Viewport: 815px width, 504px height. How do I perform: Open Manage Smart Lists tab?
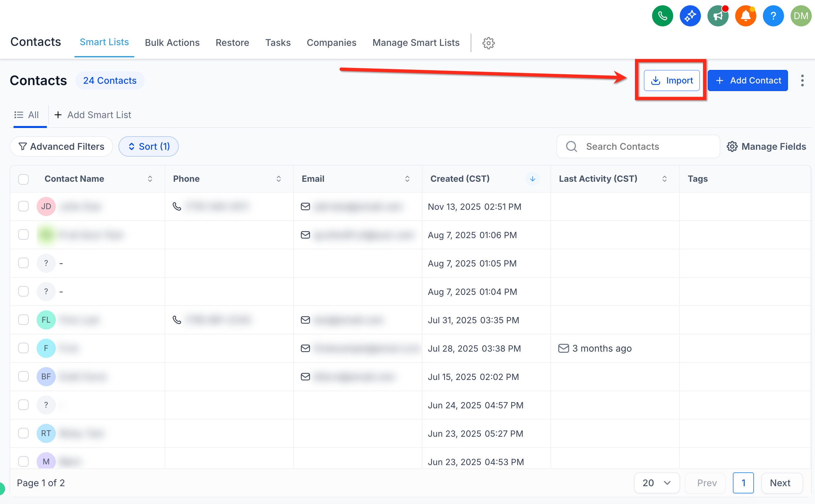[416, 43]
